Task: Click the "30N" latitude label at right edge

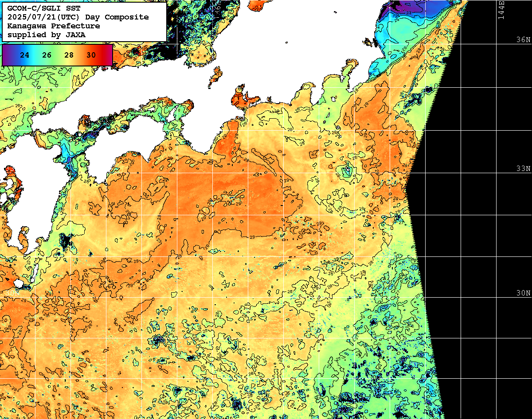Action: coord(523,293)
